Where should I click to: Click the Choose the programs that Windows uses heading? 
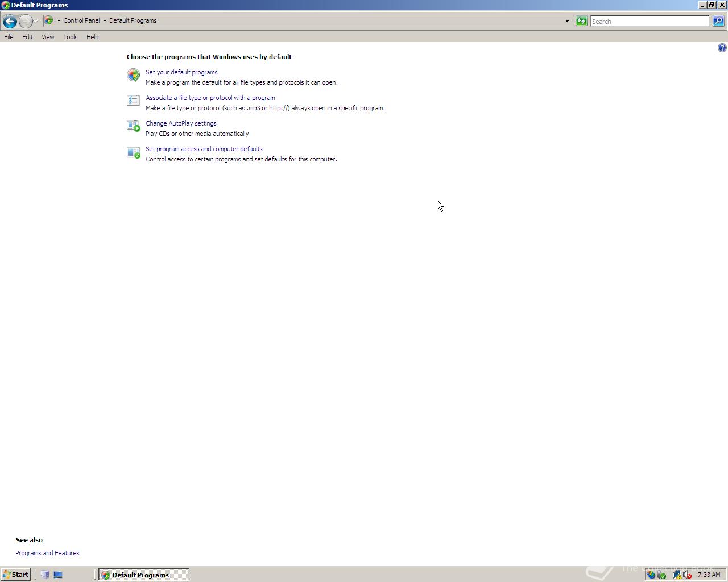[x=209, y=57]
